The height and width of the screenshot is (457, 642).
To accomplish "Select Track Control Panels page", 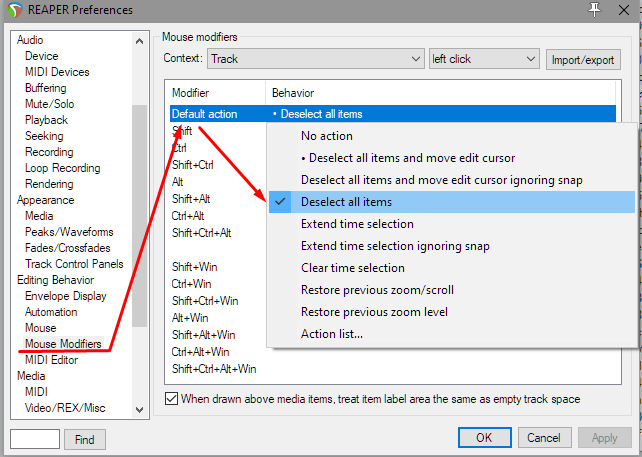I will (74, 264).
